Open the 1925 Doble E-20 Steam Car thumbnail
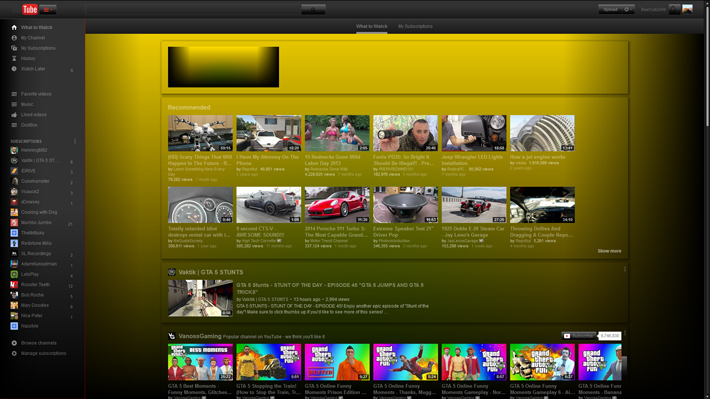710x399 pixels. (x=474, y=205)
